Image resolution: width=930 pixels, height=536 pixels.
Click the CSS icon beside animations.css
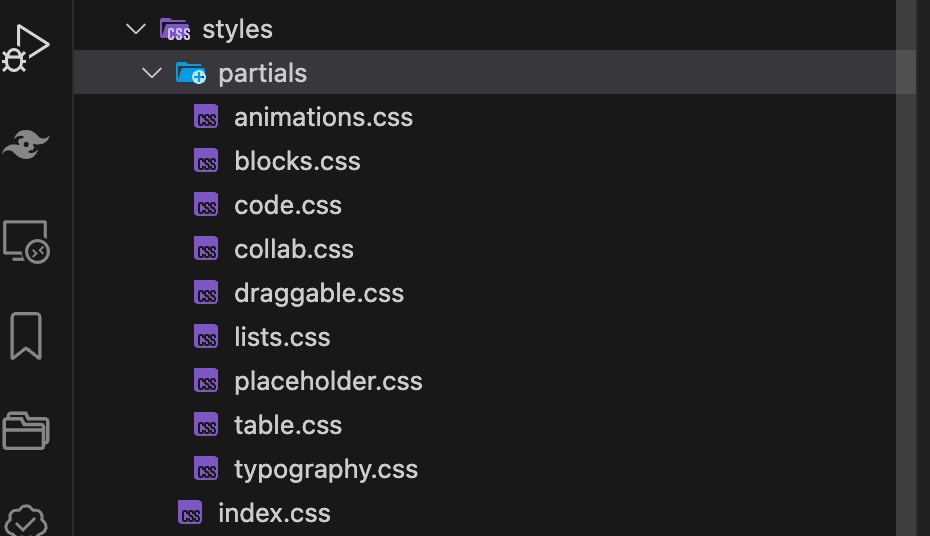click(207, 117)
